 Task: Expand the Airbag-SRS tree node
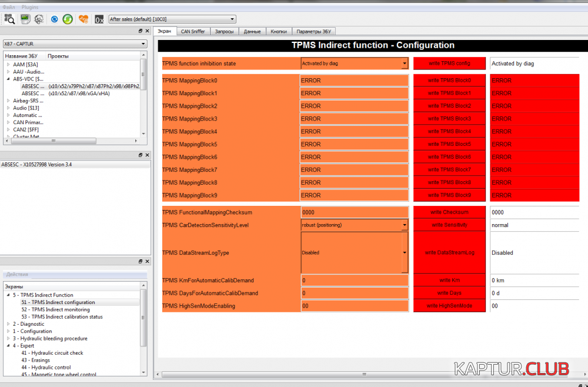pyautogui.click(x=8, y=101)
